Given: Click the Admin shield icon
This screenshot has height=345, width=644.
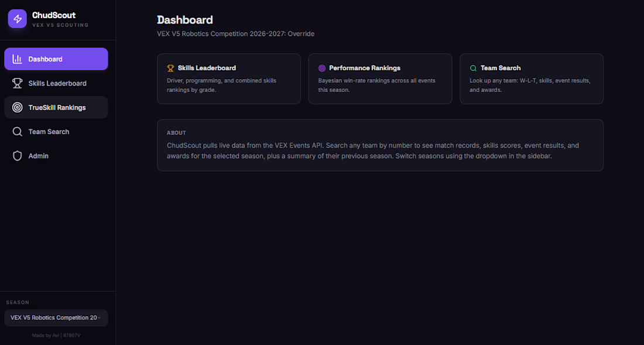Looking at the screenshot, I should pyautogui.click(x=17, y=156).
